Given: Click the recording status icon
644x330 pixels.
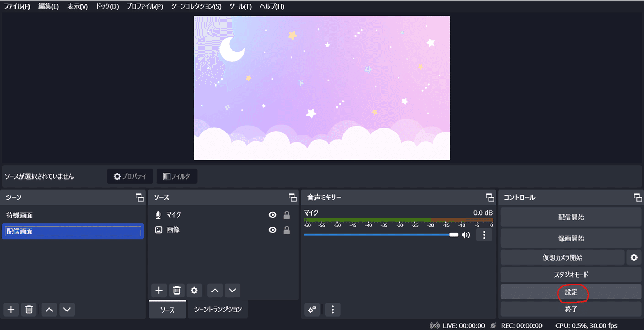Looking at the screenshot, I should [x=493, y=326].
